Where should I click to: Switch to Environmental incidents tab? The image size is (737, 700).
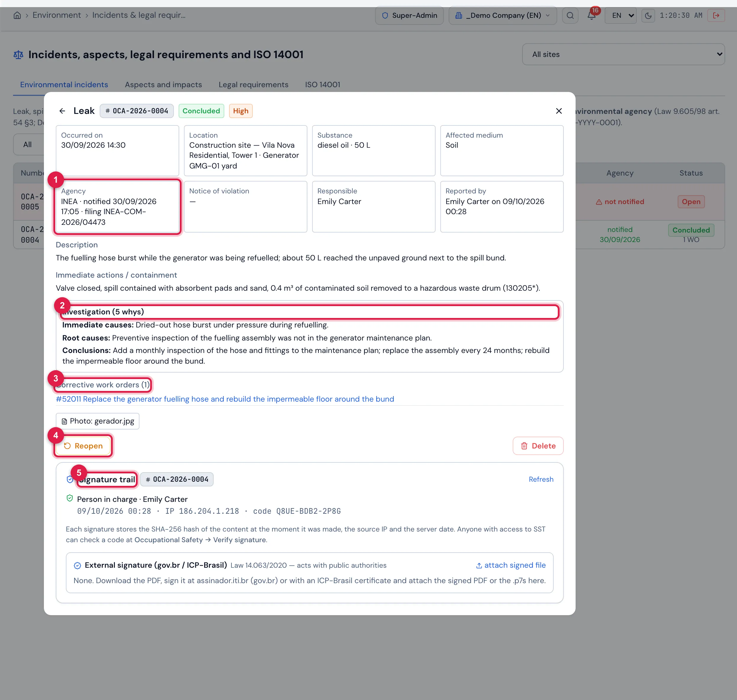tap(64, 85)
